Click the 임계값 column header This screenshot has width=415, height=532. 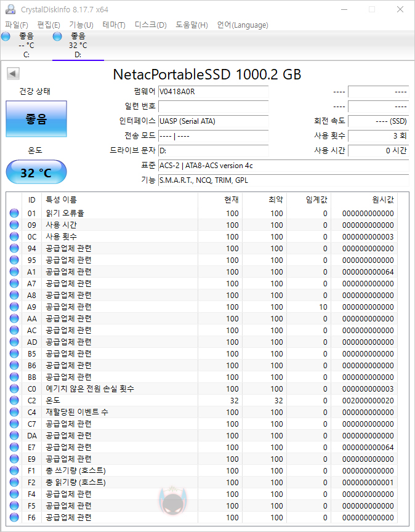[x=309, y=200]
